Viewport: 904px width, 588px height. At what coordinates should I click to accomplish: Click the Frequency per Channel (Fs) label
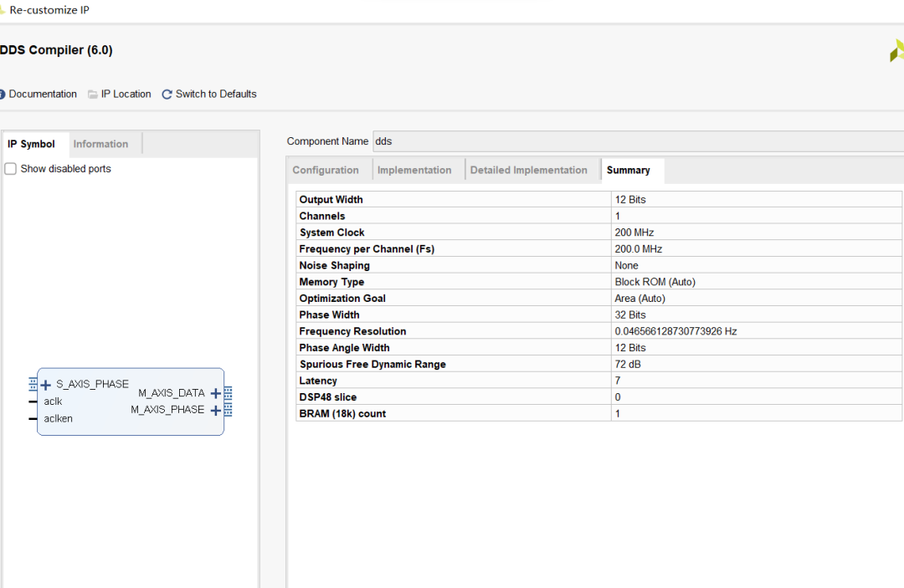pyautogui.click(x=367, y=249)
